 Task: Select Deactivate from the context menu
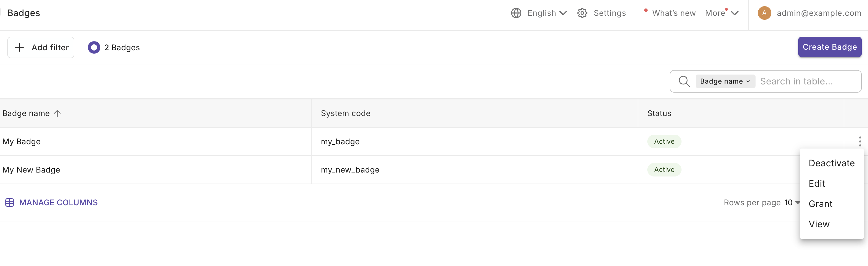point(831,163)
